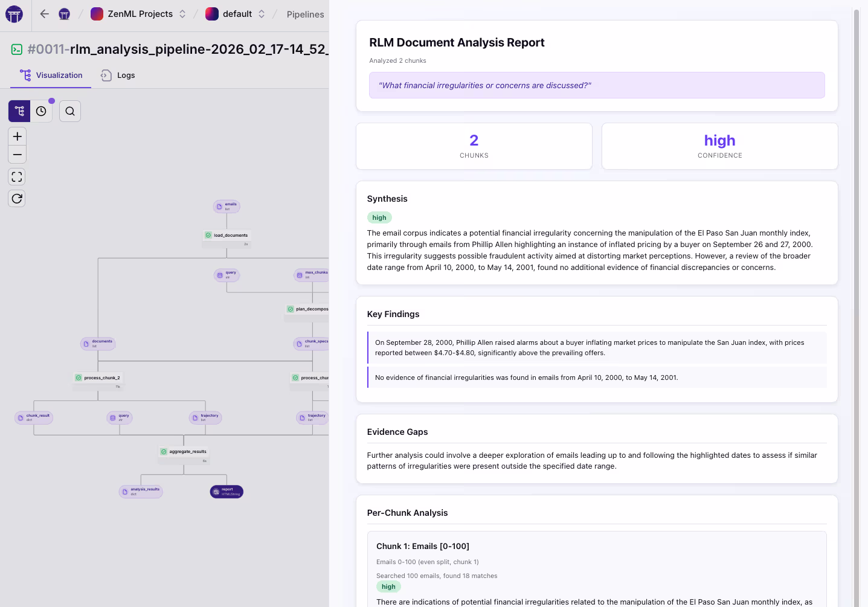
Task: Fit the DAG to the viewport
Action: (16, 176)
